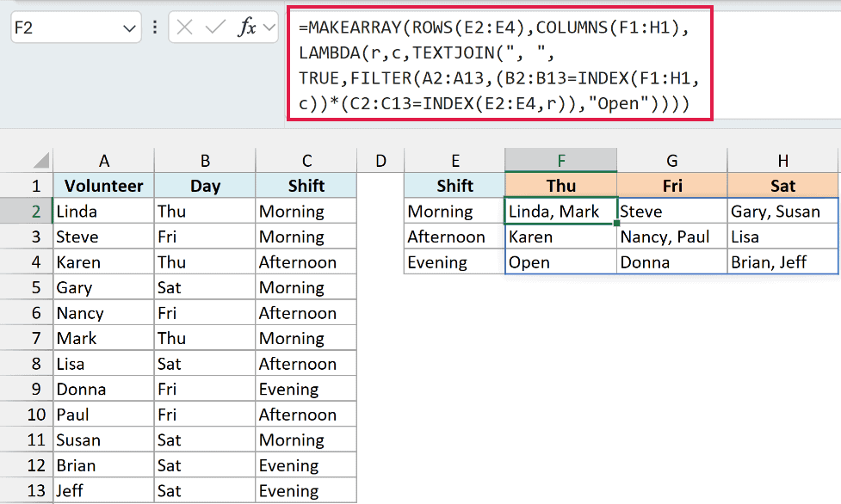Screen dimensions: 841x504
Task: Click the Thu header cell in F1
Action: point(561,186)
